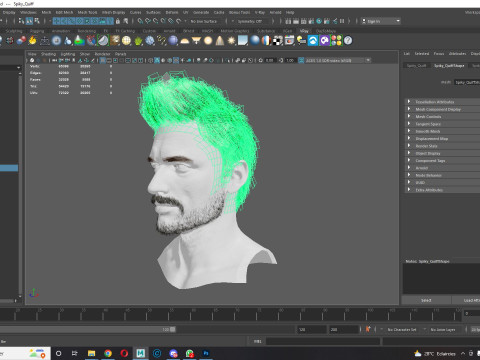Click the checkerboard texture shelf icon
This screenshot has width=480, height=360.
point(278,41)
